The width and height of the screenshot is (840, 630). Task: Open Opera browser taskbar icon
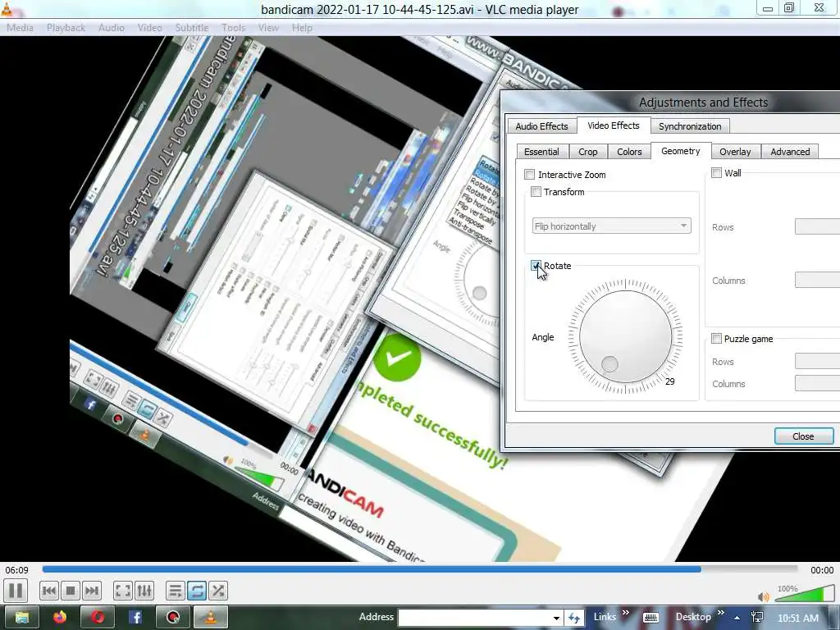click(98, 617)
